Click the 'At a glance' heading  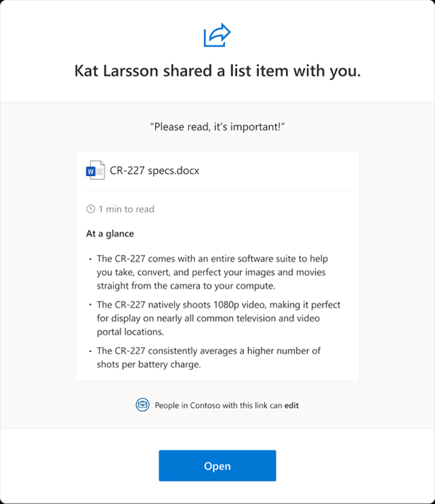(110, 234)
